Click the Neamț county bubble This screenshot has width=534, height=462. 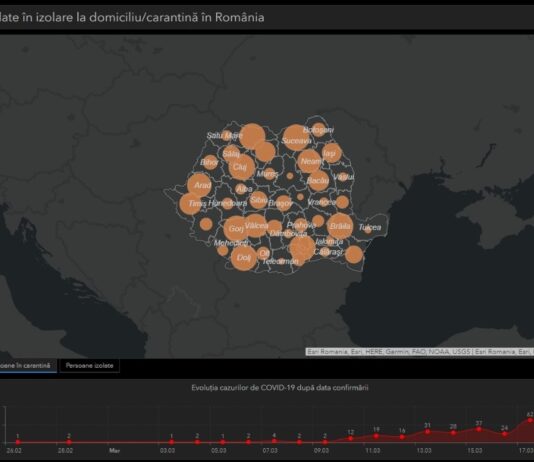309,161
